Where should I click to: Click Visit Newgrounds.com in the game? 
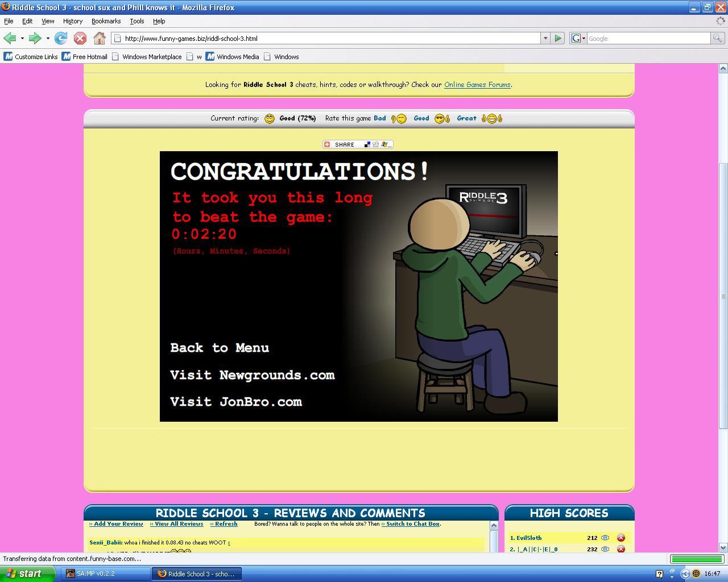(x=253, y=375)
